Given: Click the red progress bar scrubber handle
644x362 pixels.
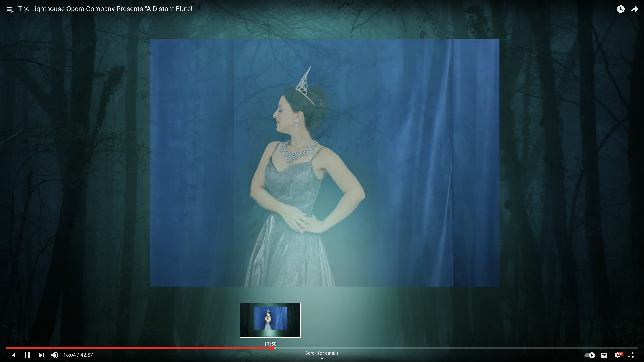Looking at the screenshot, I should point(272,348).
